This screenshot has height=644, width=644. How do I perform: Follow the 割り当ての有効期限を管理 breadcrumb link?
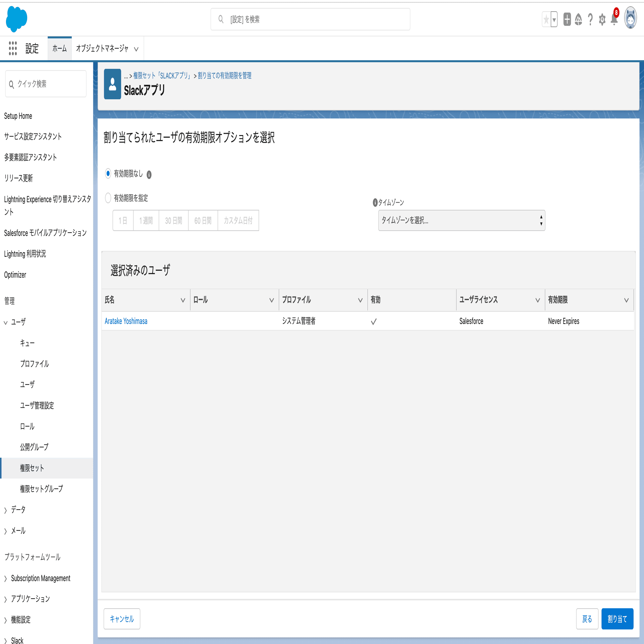coord(225,76)
